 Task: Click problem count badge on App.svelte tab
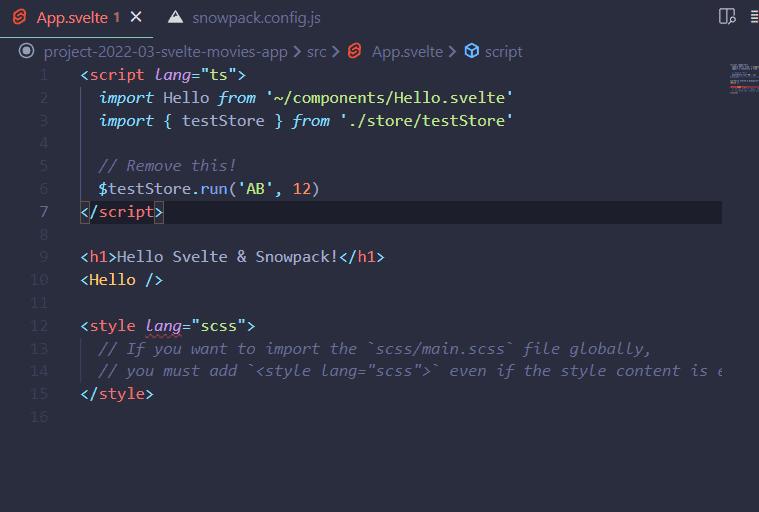tap(117, 18)
